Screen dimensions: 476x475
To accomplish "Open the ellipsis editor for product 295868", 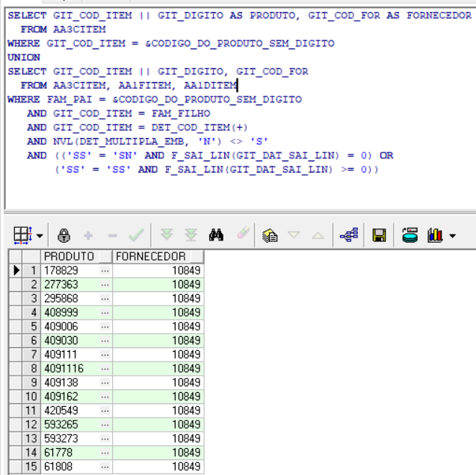I will [x=105, y=299].
